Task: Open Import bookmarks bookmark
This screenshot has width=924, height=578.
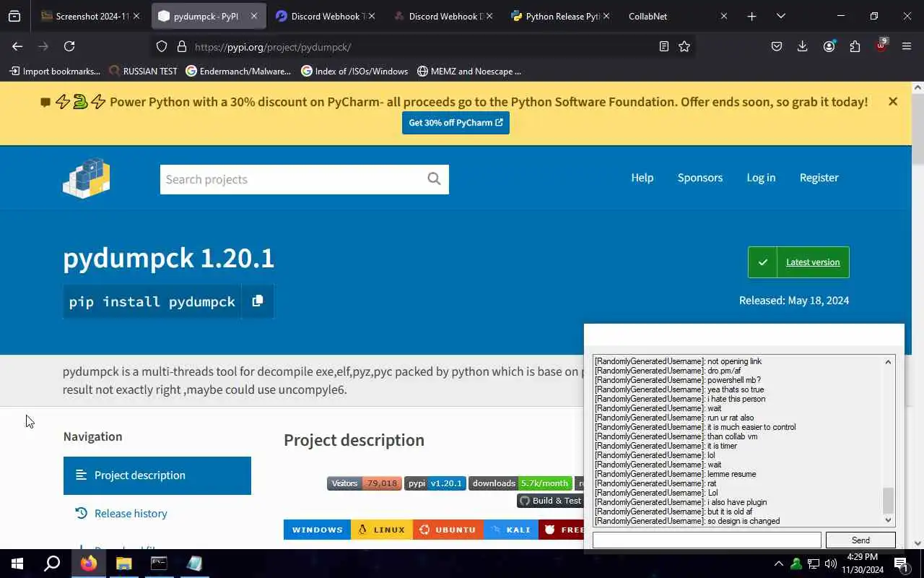Action: [55, 71]
